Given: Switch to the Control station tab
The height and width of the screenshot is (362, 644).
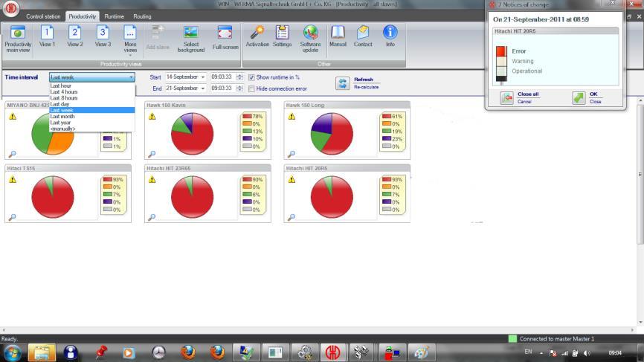Looking at the screenshot, I should coord(43,16).
